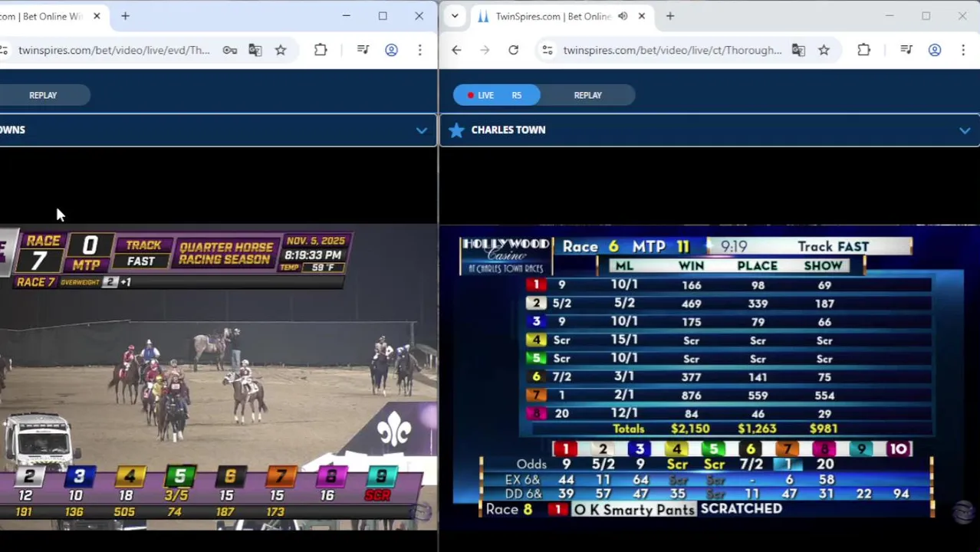Open the Chrome menu in the right window
Image resolution: width=980 pixels, height=552 pixels.
click(962, 50)
